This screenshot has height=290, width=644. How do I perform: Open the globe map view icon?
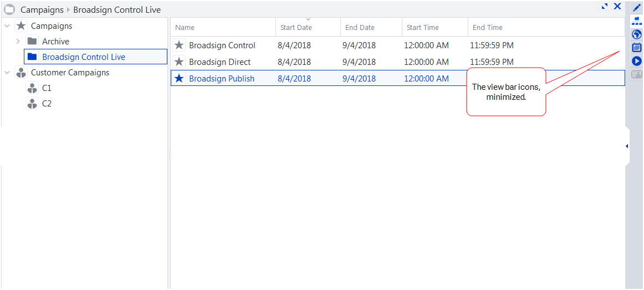636,35
